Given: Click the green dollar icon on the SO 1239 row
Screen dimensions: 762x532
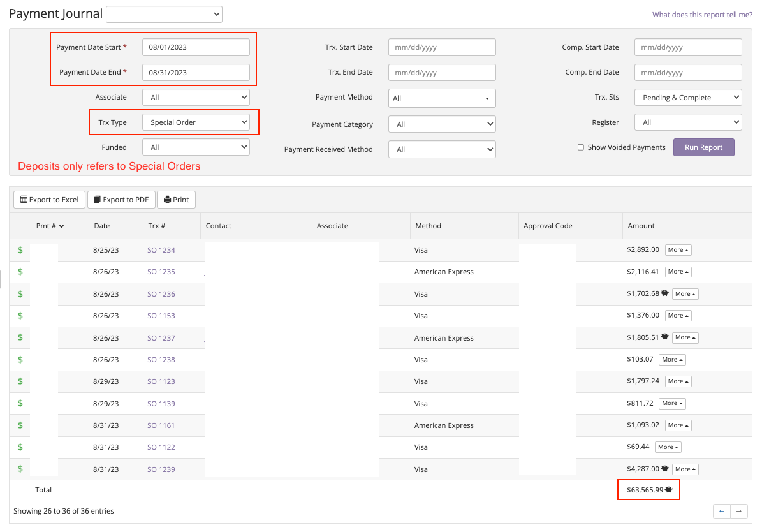Looking at the screenshot, I should pos(19,469).
